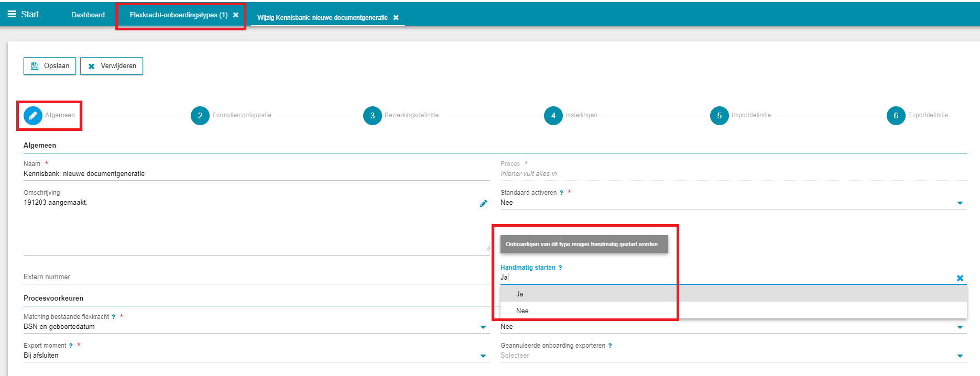Click the Start menu label
Viewport: 980px width, 376px height.
coord(30,14)
